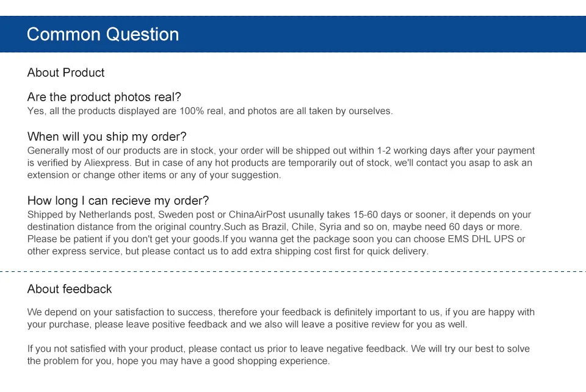Click the Common Question header banner
This screenshot has width=586, height=392.
click(293, 34)
